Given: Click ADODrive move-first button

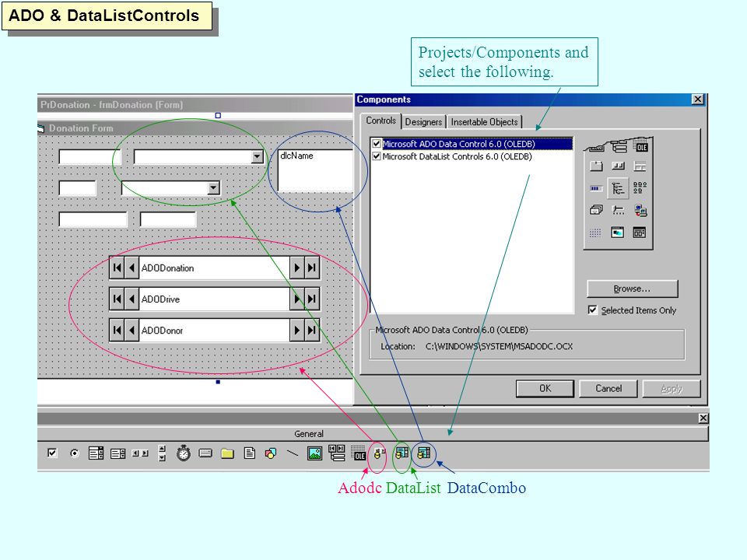Looking at the screenshot, I should (117, 299).
